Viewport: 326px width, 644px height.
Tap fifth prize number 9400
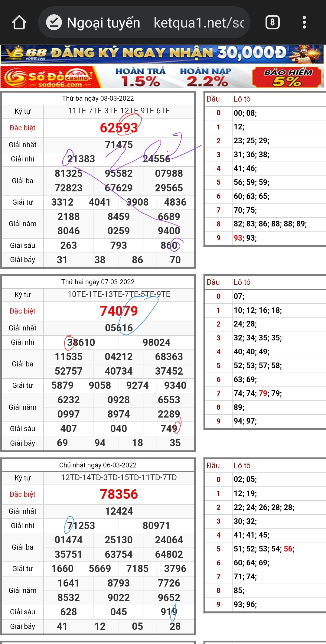pos(169,231)
